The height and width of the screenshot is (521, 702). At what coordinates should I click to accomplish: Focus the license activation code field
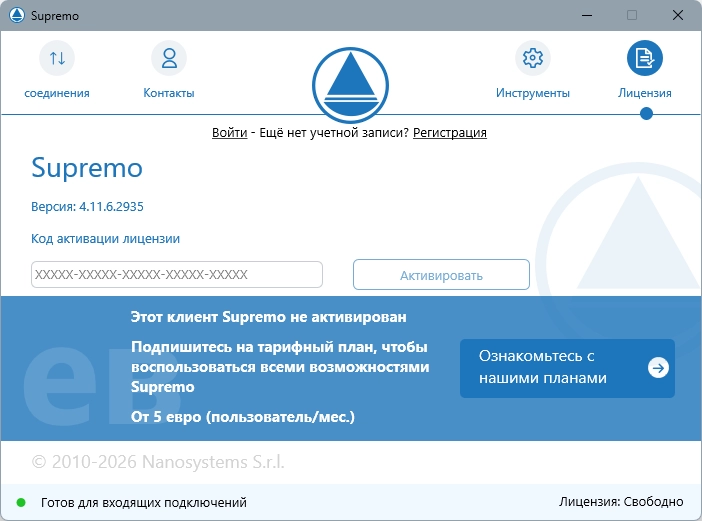(x=177, y=274)
